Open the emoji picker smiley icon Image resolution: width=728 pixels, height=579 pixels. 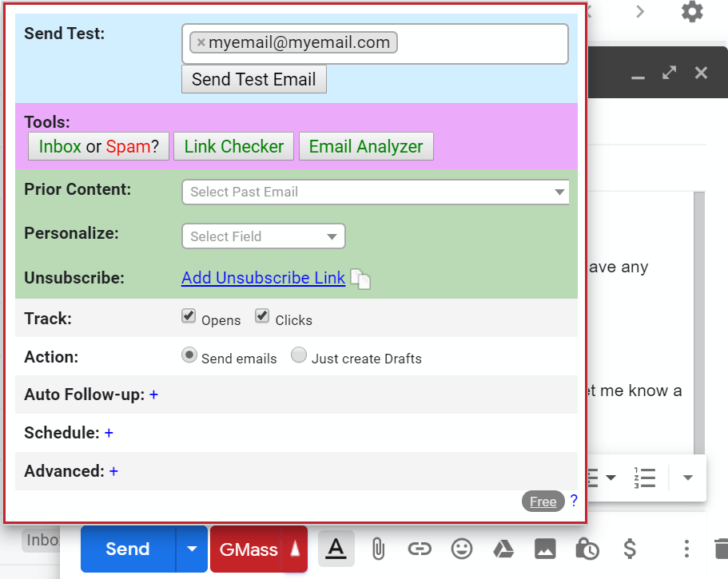click(x=462, y=549)
